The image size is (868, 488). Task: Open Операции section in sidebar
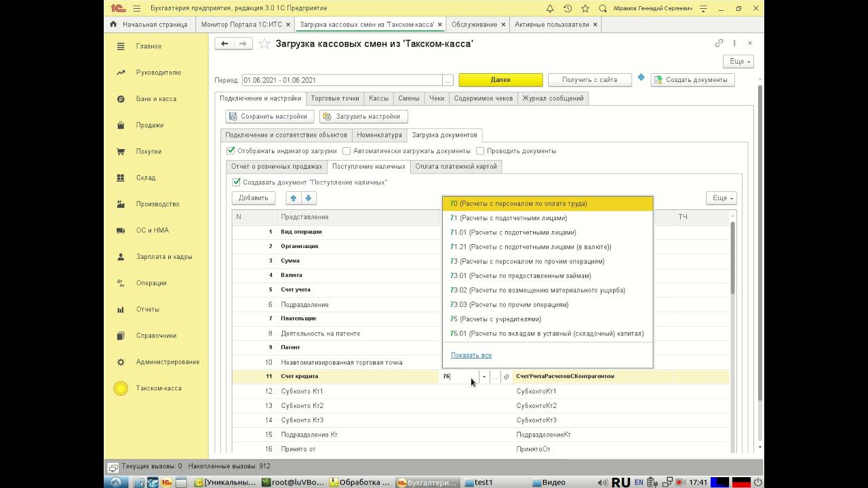(x=151, y=283)
